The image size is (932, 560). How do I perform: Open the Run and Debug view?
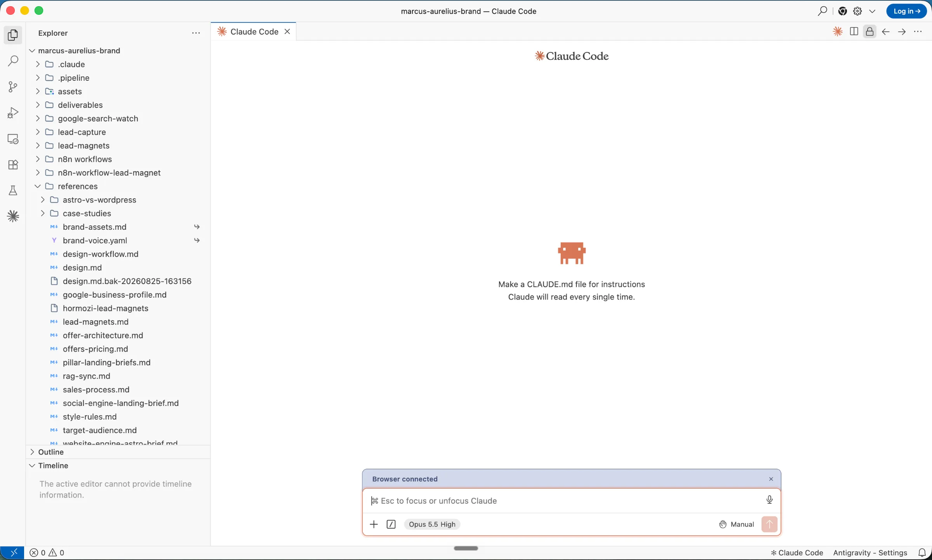click(13, 113)
